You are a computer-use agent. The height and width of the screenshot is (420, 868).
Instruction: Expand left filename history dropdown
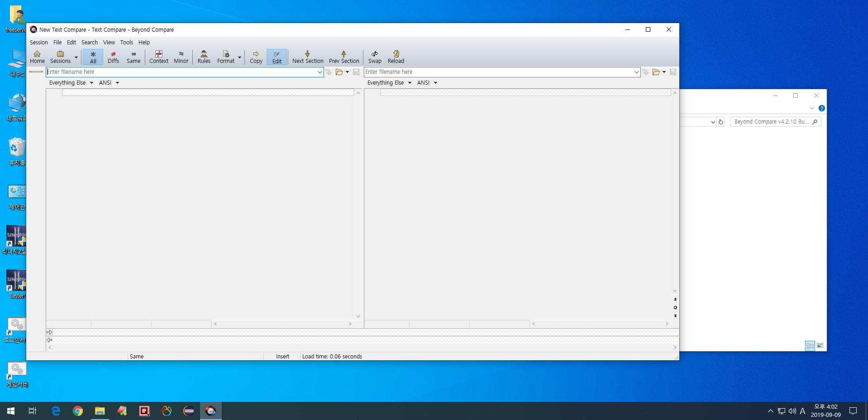coord(320,72)
